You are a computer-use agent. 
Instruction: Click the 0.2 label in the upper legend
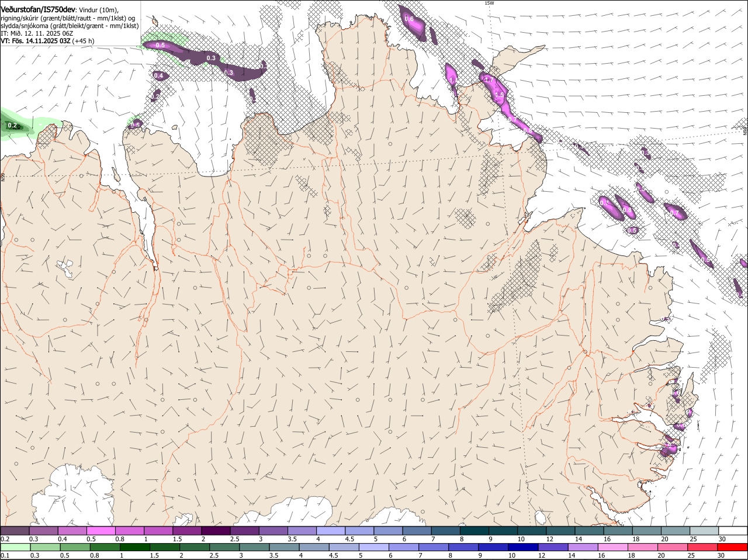[x=5, y=539]
